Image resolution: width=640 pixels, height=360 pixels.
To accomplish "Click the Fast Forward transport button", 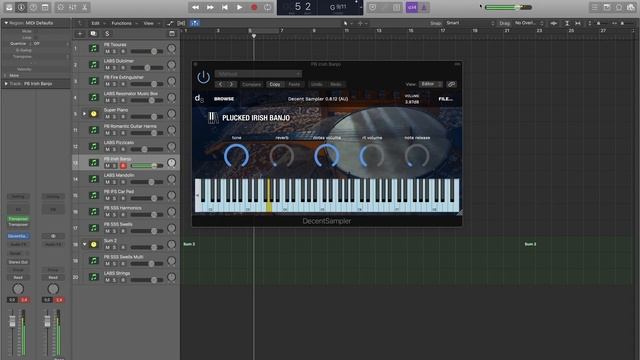I will tap(210, 7).
